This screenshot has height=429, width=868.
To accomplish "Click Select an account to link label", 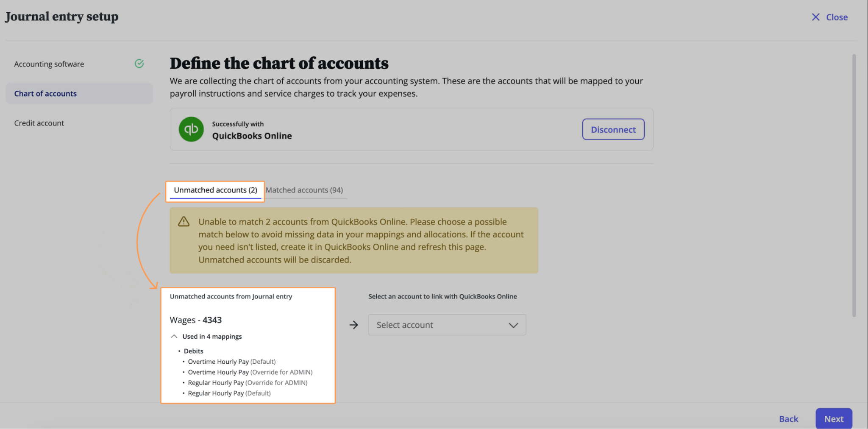I will [442, 296].
